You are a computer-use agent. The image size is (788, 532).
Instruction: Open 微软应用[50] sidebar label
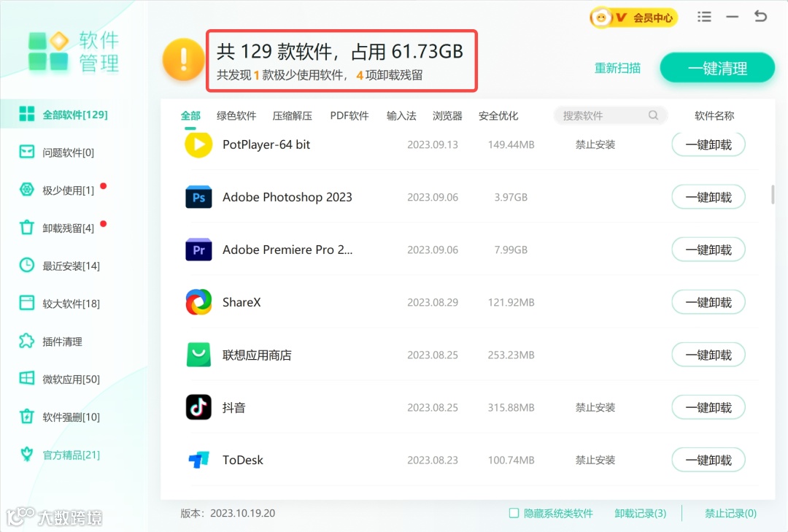[71, 379]
